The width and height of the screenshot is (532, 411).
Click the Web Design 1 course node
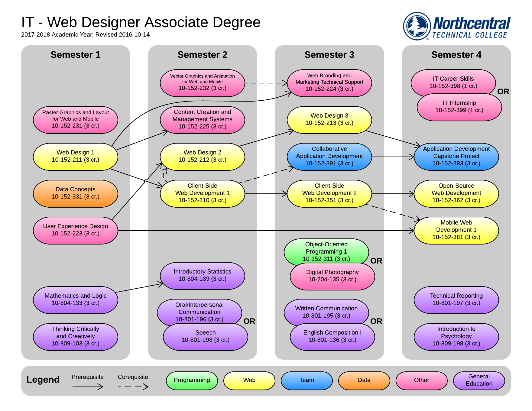click(x=75, y=157)
